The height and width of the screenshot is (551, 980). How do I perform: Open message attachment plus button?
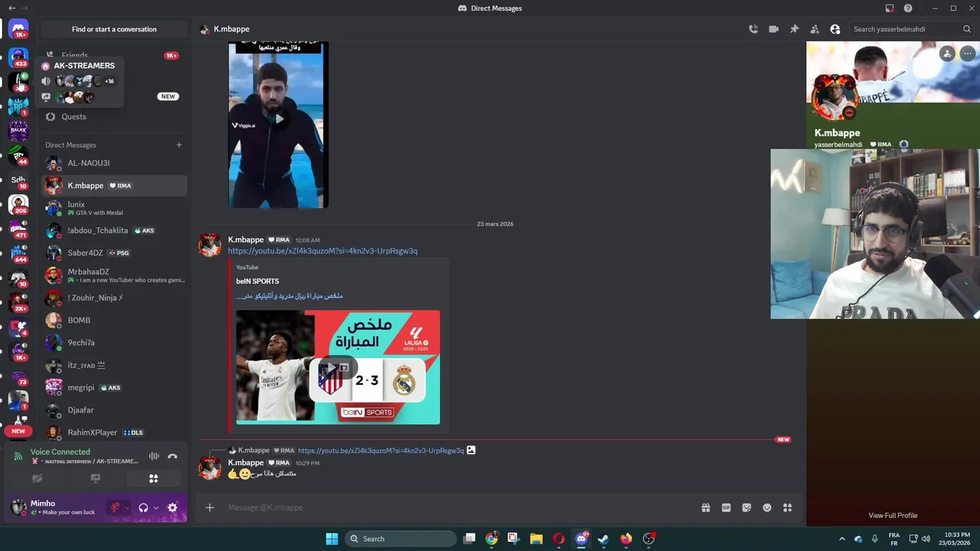[210, 507]
